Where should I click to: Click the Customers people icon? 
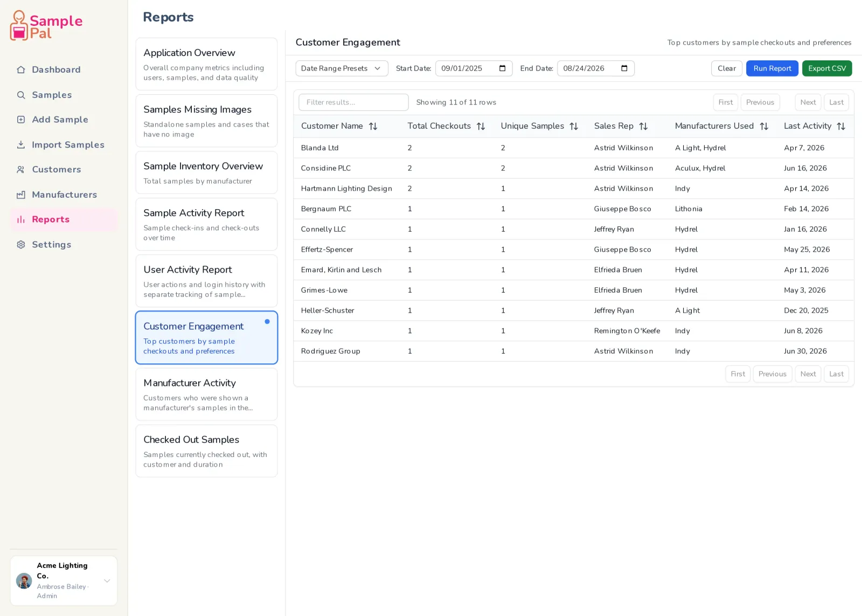(x=21, y=169)
